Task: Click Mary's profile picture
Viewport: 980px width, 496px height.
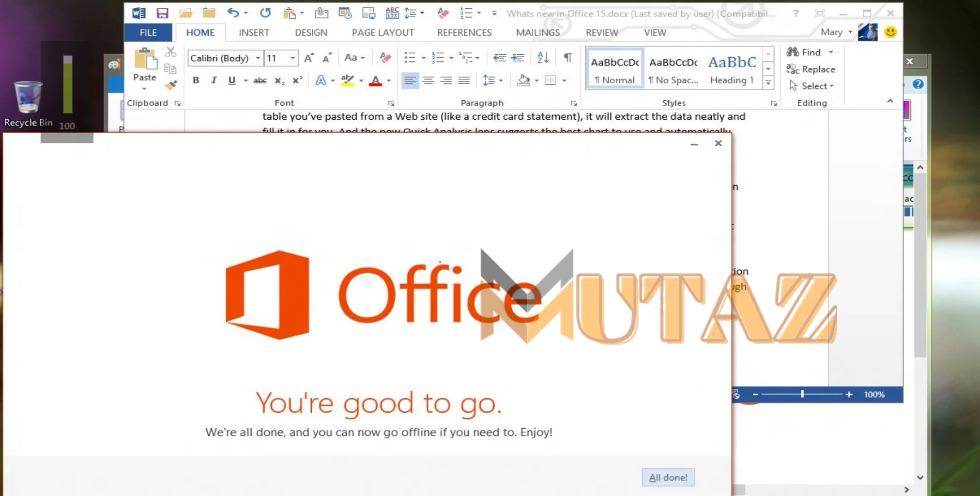Action: 868,32
